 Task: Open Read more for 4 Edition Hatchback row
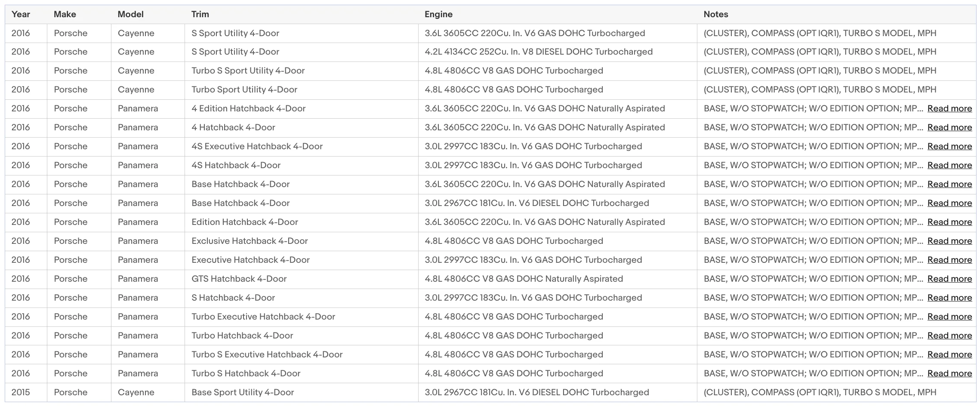(949, 109)
